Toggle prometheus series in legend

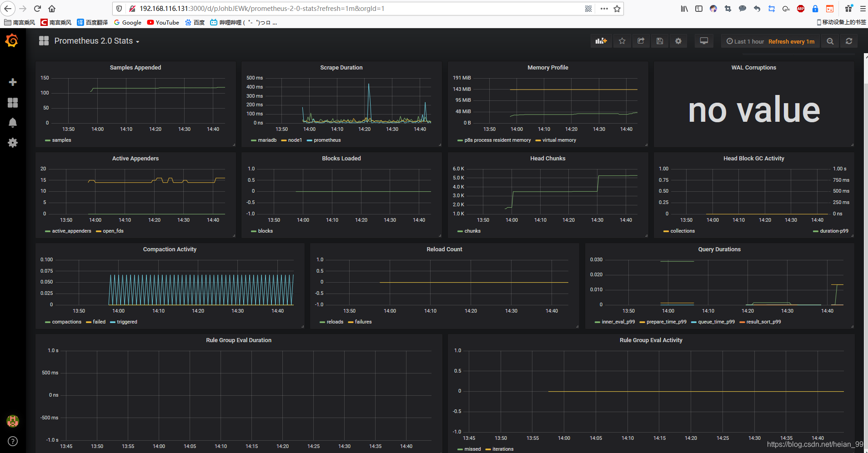point(327,140)
